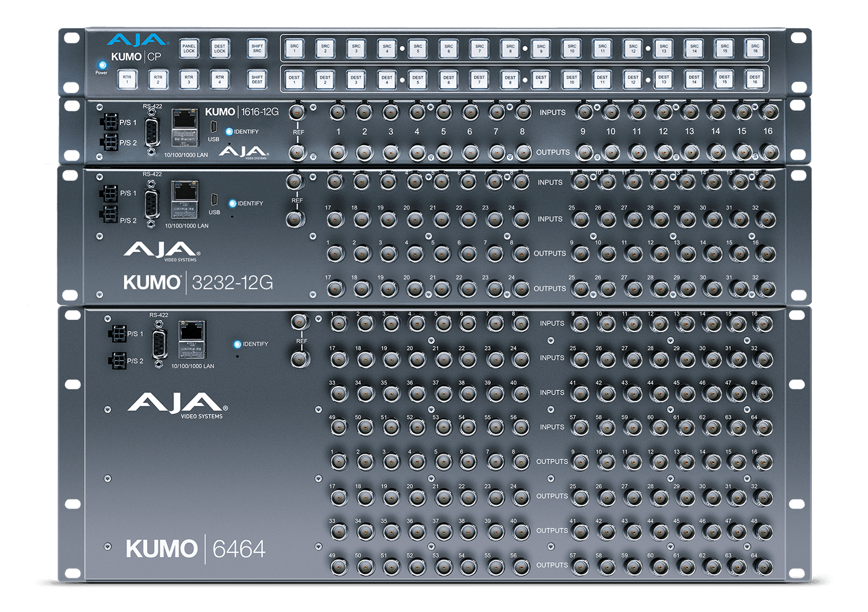This screenshot has width=868, height=612.
Task: Select router RTR 2 button
Action: click(x=158, y=80)
